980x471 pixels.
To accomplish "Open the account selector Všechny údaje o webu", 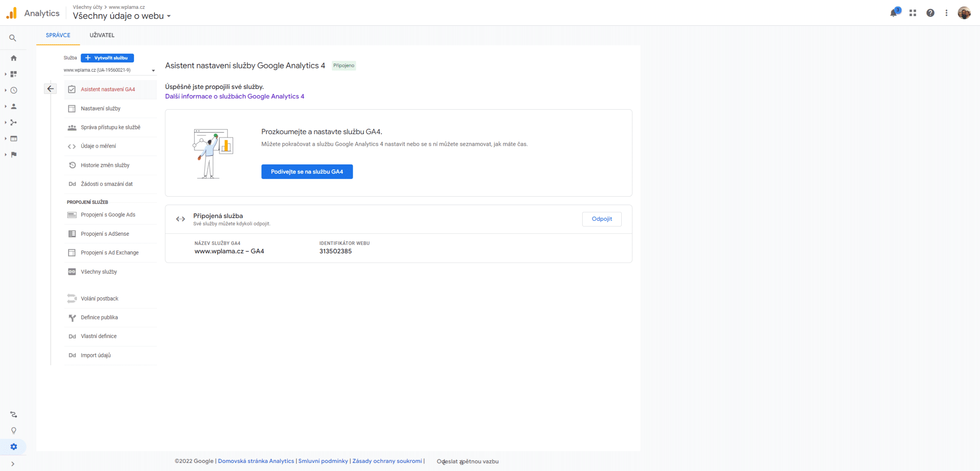I will click(122, 16).
